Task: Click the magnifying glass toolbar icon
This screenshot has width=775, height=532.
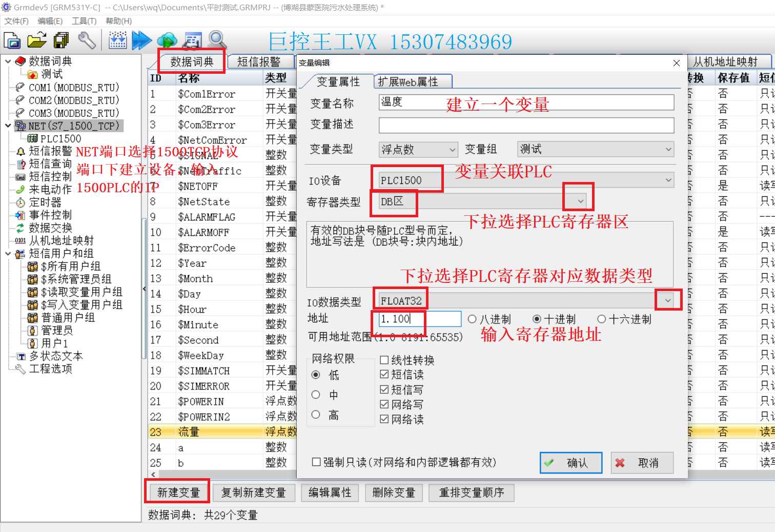Action: [217, 40]
